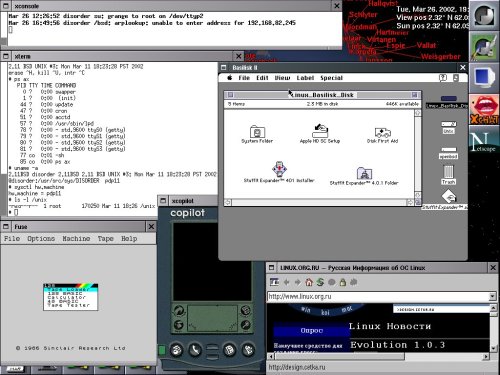Open the Edit menu in Basilisk II
This screenshot has height=375, width=500.
tap(262, 78)
